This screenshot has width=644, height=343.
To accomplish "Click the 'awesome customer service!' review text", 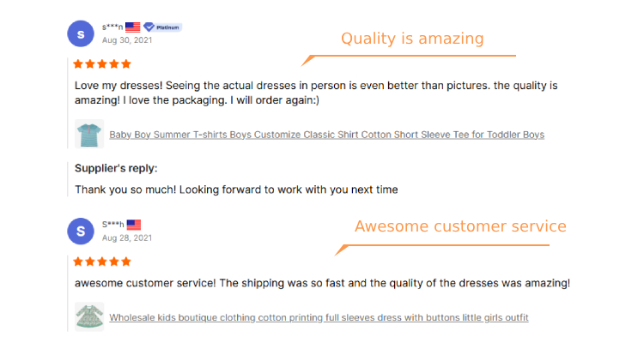I will tap(145, 283).
